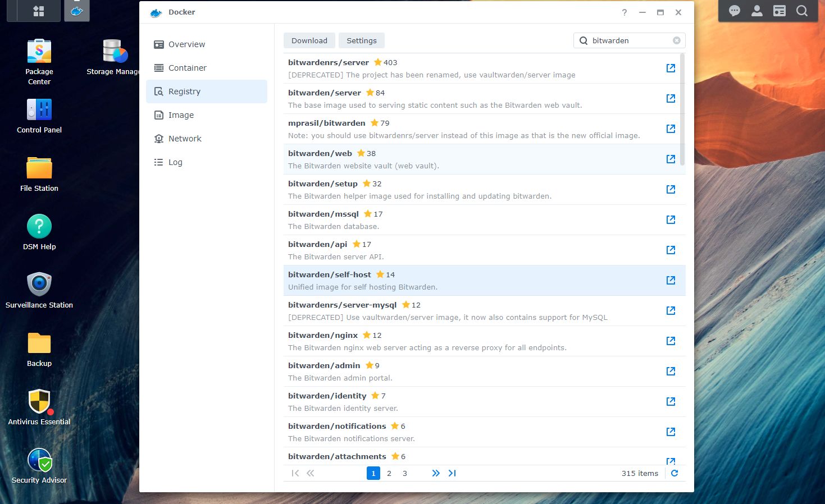Open Control Panel desktop icon
The height and width of the screenshot is (504, 825).
(x=39, y=116)
